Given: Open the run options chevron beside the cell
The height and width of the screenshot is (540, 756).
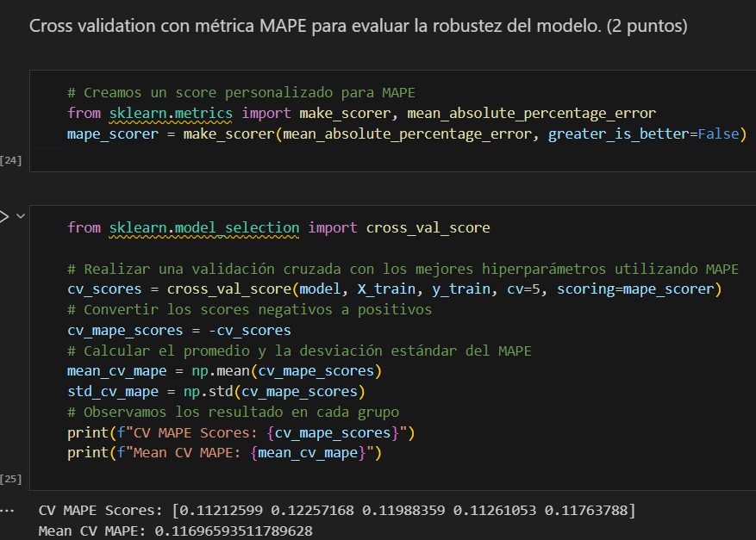Looking at the screenshot, I should point(19,215).
